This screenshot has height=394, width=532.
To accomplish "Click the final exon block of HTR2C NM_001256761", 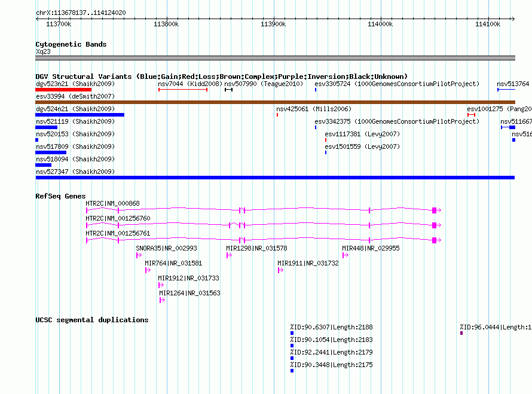I will coord(435,240).
